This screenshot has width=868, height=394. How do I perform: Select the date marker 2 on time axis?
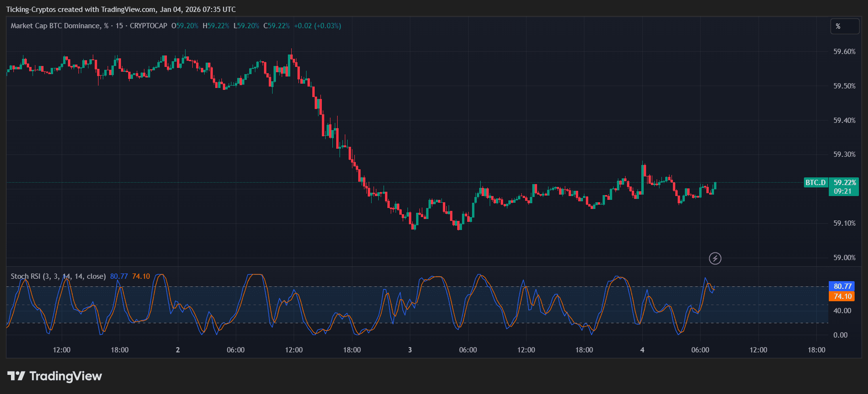(x=178, y=350)
